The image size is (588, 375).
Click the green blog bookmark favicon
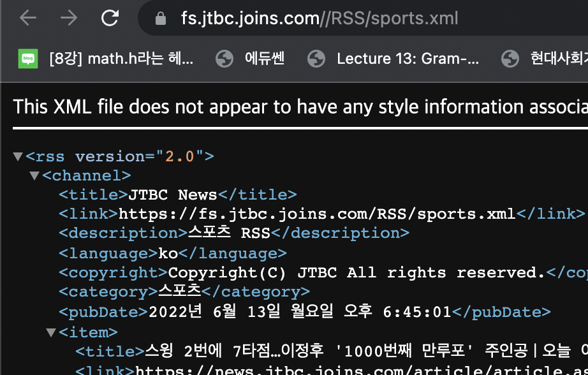[x=28, y=59]
